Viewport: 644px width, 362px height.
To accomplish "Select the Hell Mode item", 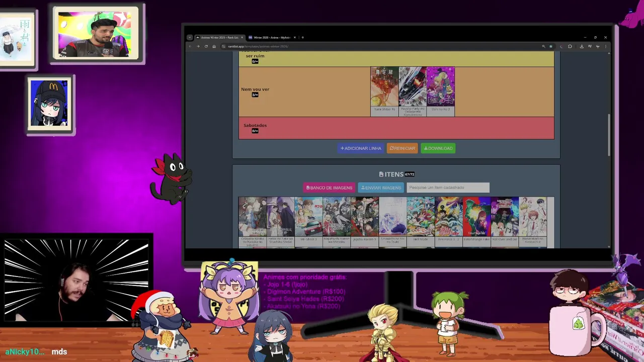I will click(x=421, y=221).
